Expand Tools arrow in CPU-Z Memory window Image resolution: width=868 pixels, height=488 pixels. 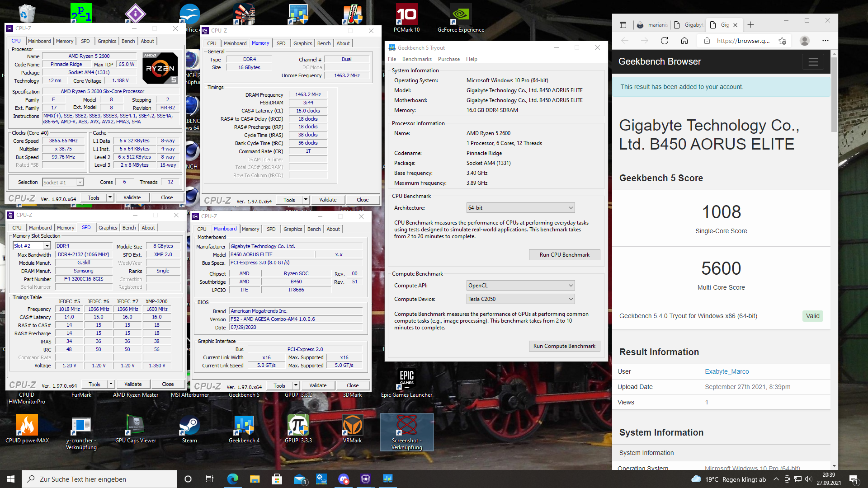pyautogui.click(x=305, y=200)
